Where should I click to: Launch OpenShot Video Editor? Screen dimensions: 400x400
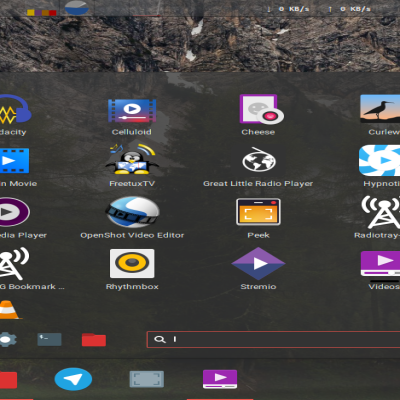click(x=132, y=212)
